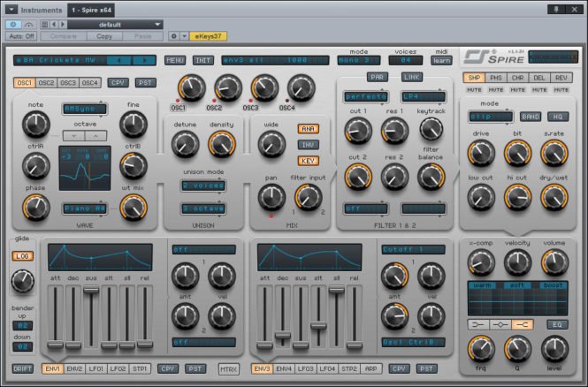This screenshot has width=588, height=387.
Task: Click the automation curve icon beside power
Action: tap(29, 25)
